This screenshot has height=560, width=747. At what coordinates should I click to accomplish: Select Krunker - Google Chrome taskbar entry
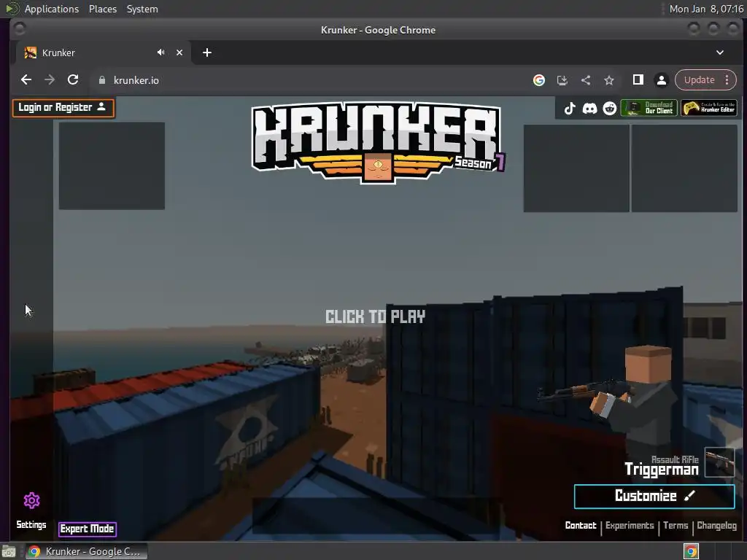coord(86,551)
